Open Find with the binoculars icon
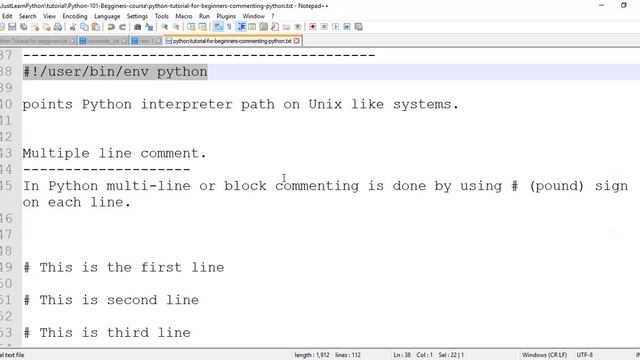The height and width of the screenshot is (360, 640). tap(138, 27)
